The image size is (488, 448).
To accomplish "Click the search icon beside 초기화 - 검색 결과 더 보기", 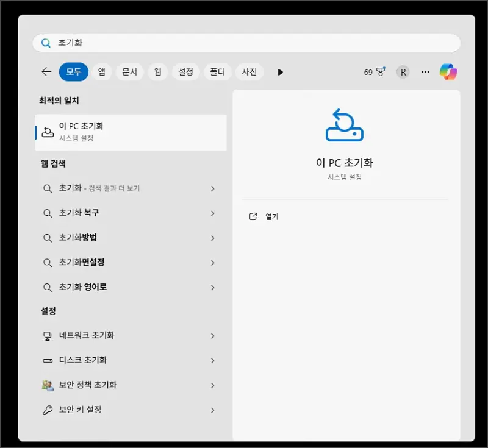I will tap(48, 188).
